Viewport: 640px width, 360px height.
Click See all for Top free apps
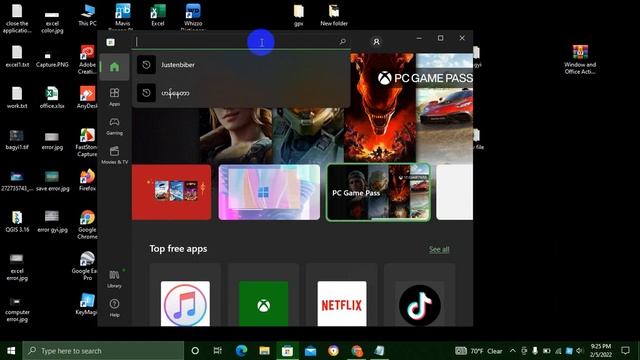tap(439, 249)
